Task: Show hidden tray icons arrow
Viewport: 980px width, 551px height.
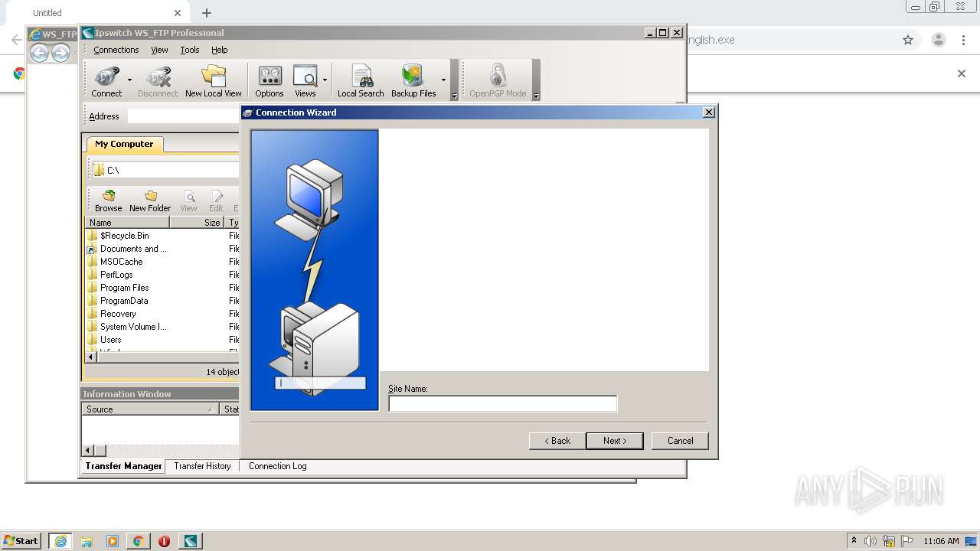Action: pyautogui.click(x=854, y=540)
